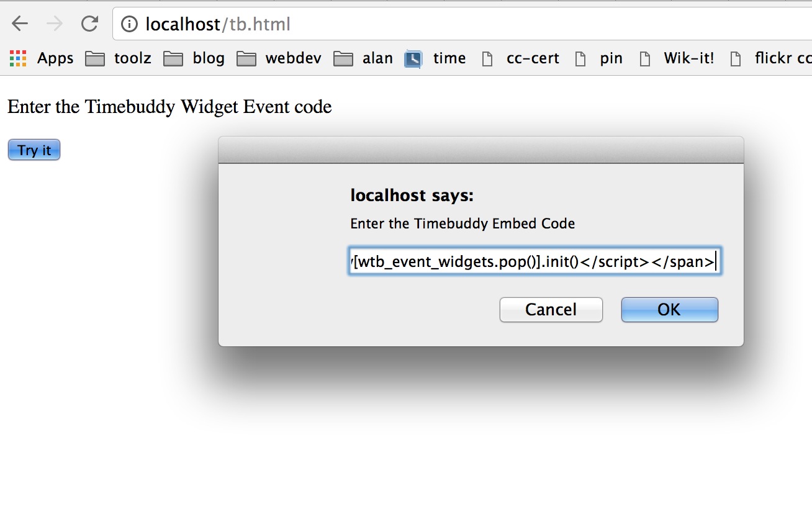Viewport: 812px width, 509px height.
Task: Click the dialog title bar
Action: point(480,150)
